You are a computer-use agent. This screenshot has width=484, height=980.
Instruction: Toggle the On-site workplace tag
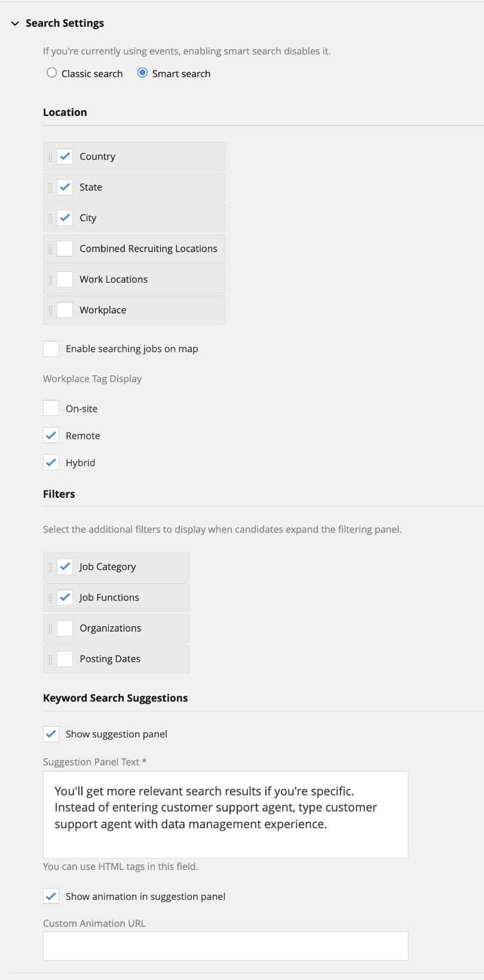(x=51, y=408)
